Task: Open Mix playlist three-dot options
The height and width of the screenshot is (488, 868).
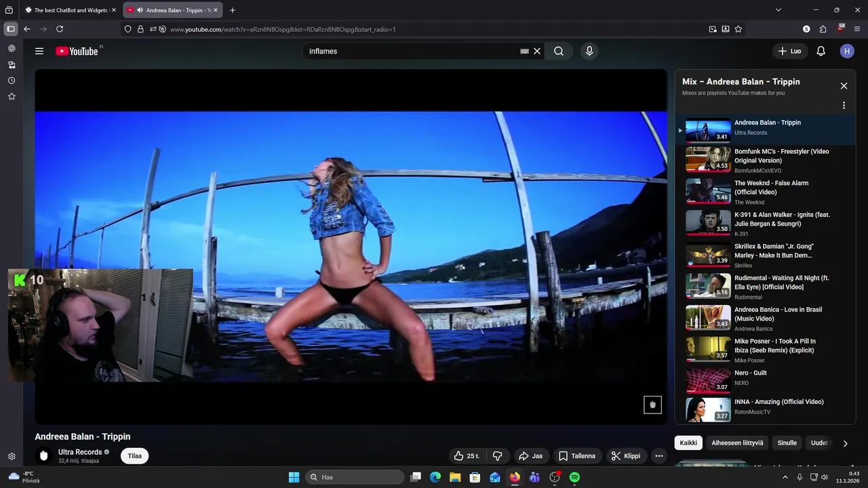Action: pyautogui.click(x=844, y=106)
